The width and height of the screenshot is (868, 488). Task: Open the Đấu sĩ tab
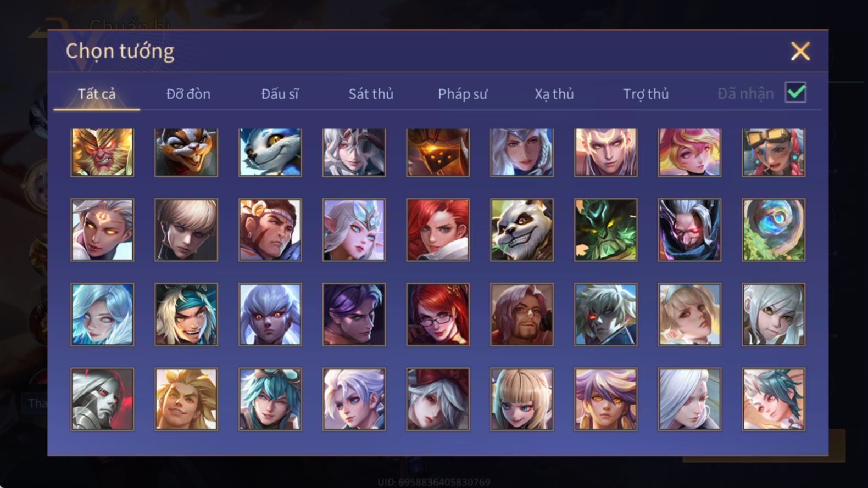click(280, 94)
